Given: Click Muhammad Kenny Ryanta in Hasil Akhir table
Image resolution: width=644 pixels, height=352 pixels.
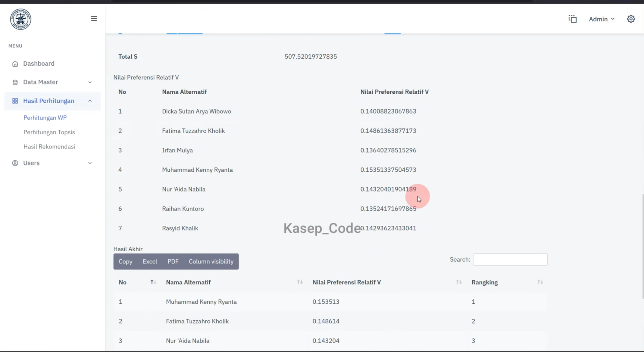Looking at the screenshot, I should [201, 302].
